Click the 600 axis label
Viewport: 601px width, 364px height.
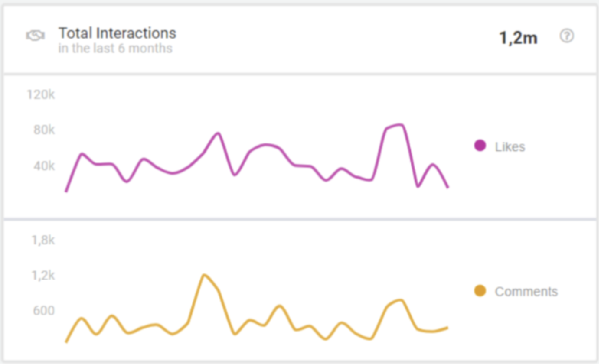point(44,311)
